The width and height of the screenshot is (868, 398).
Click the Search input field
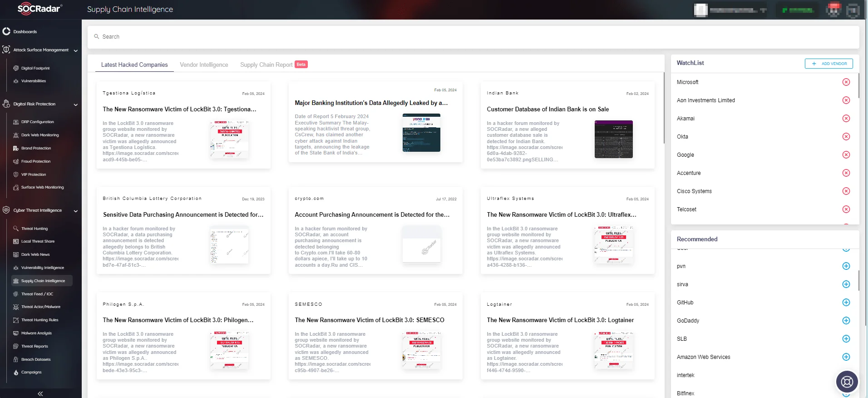[x=473, y=37]
